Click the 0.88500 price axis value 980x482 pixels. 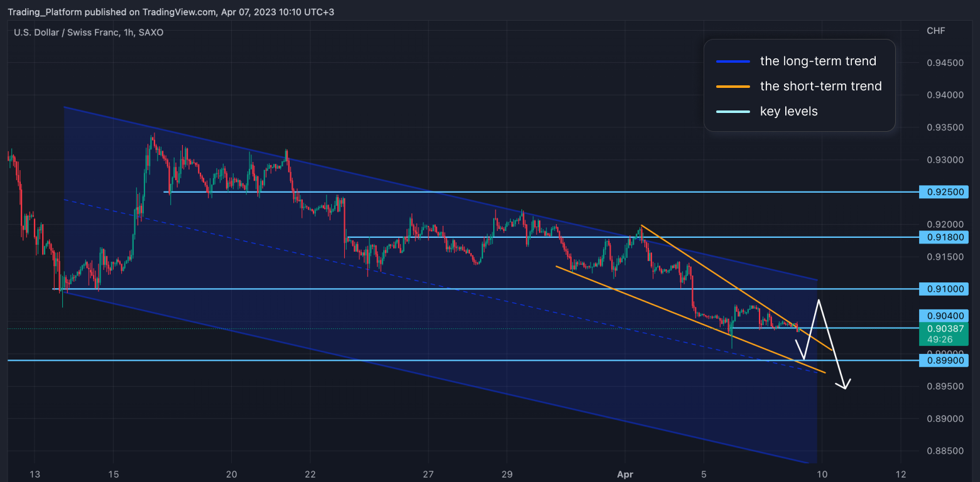tap(945, 451)
